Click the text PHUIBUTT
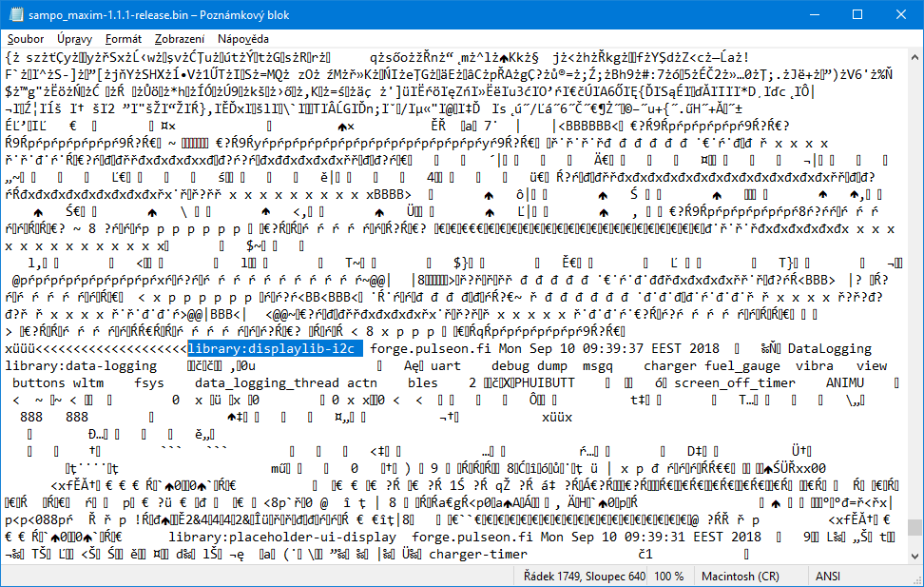924x587 pixels. coord(544,382)
